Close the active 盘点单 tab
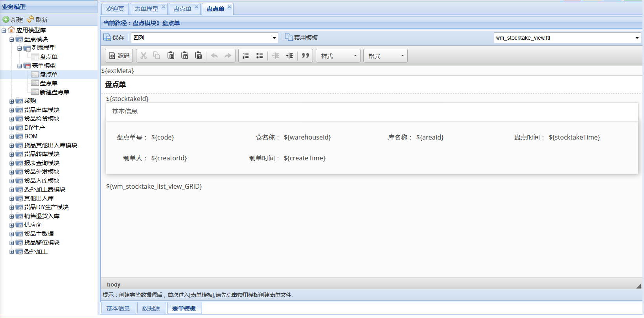 tap(229, 7)
